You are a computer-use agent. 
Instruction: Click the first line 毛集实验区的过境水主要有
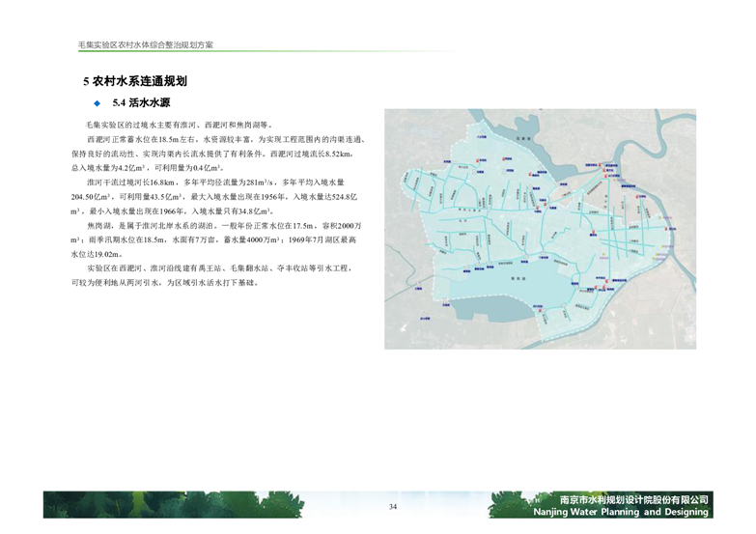(179, 125)
